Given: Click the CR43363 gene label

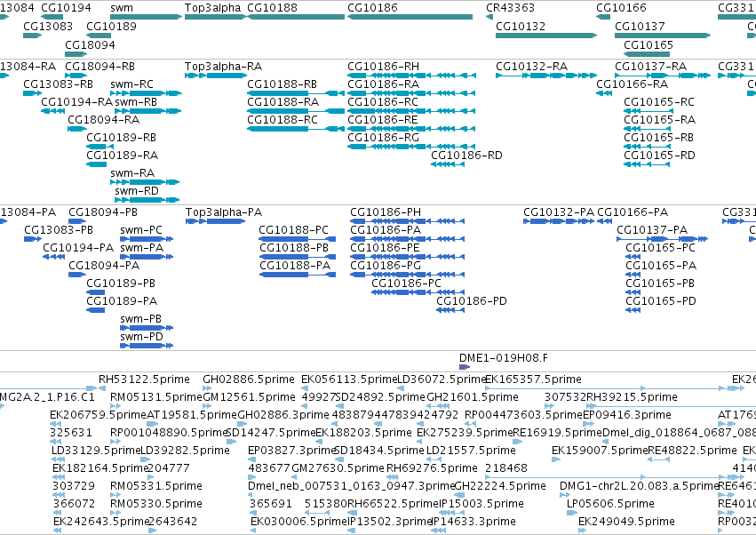Looking at the screenshot, I should click(x=510, y=8).
